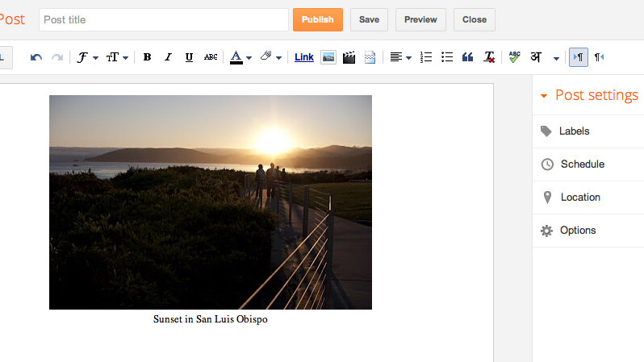The height and width of the screenshot is (362, 644).
Task: Insert a jump break
Action: tap(370, 57)
